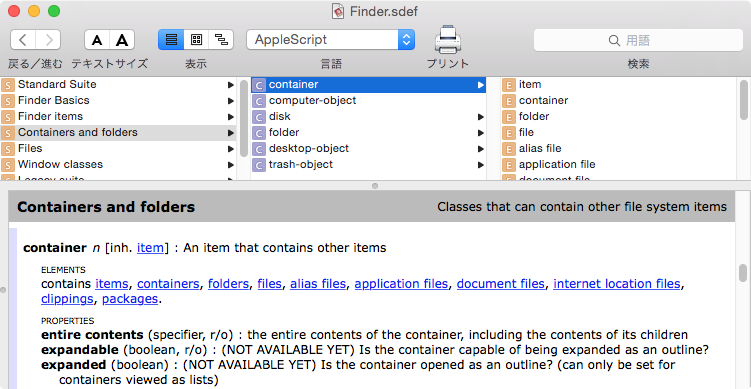Expand arrow for Standard Suite

(x=230, y=85)
